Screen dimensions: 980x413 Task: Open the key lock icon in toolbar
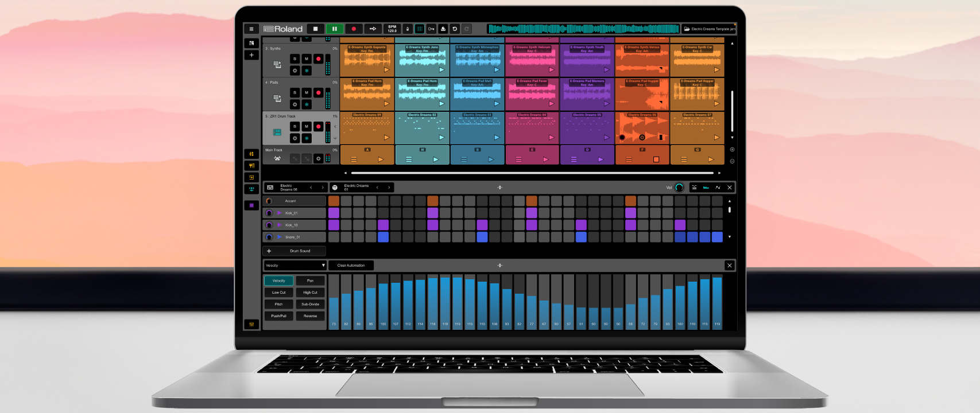click(431, 29)
